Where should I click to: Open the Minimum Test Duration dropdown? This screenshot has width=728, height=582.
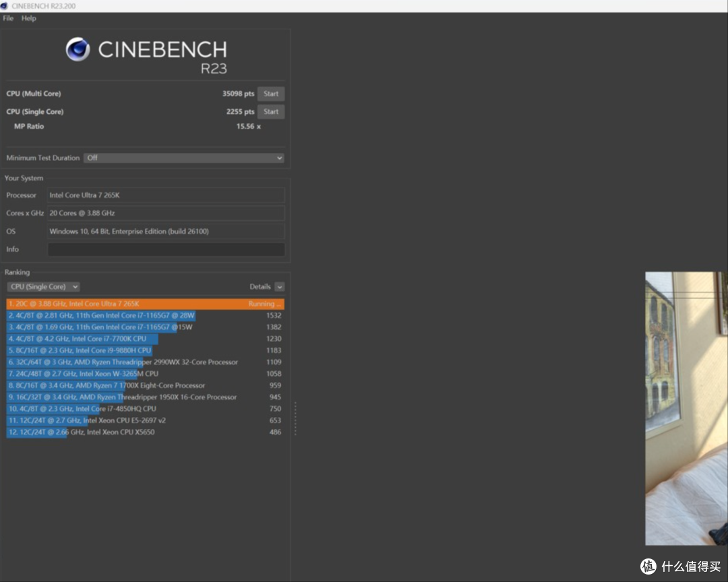point(184,158)
